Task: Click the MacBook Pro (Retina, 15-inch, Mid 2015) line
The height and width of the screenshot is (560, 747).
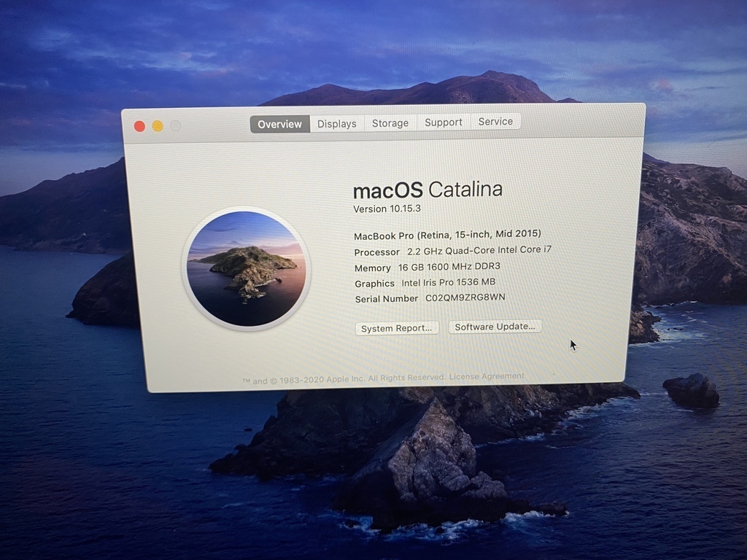Action: pos(447,235)
